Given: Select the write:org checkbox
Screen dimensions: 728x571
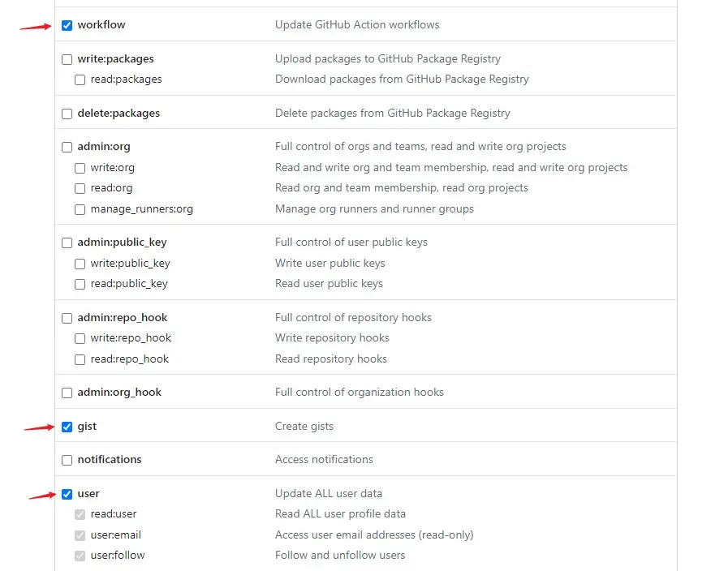Looking at the screenshot, I should pyautogui.click(x=80, y=168).
